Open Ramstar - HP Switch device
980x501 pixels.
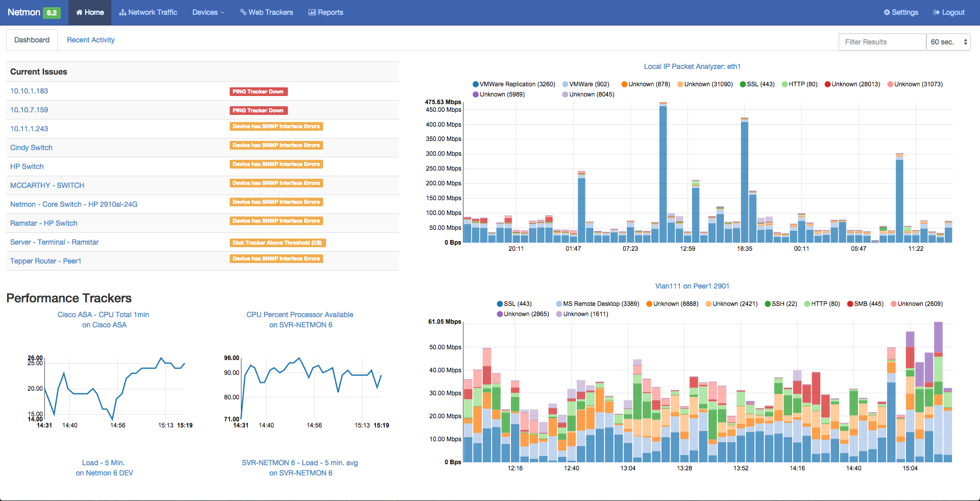[x=44, y=223]
